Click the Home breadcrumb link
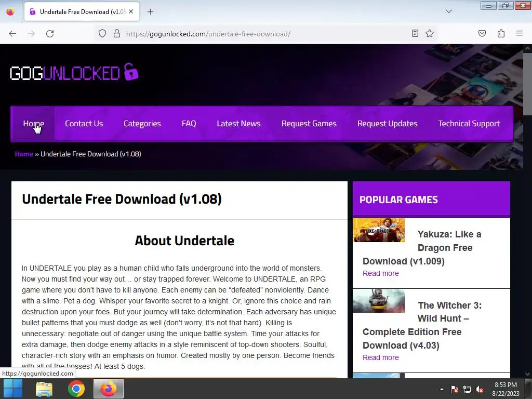Viewport: 532px width, 399px height. tap(24, 154)
